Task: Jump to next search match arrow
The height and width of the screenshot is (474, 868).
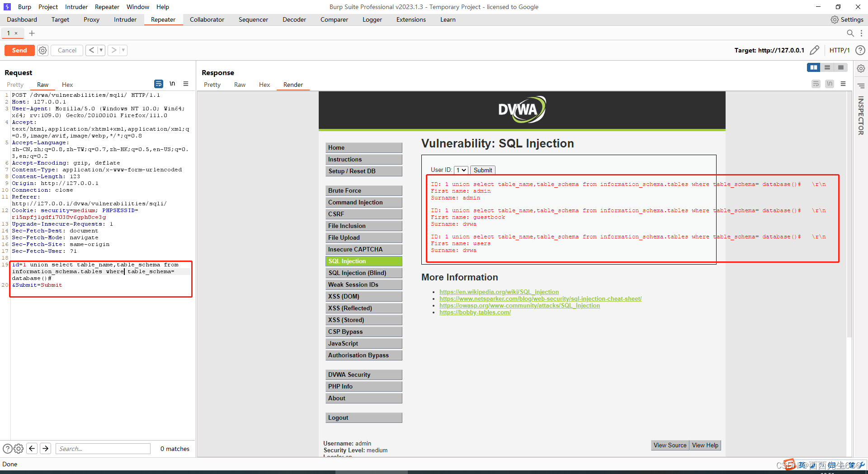Action: 45,448
